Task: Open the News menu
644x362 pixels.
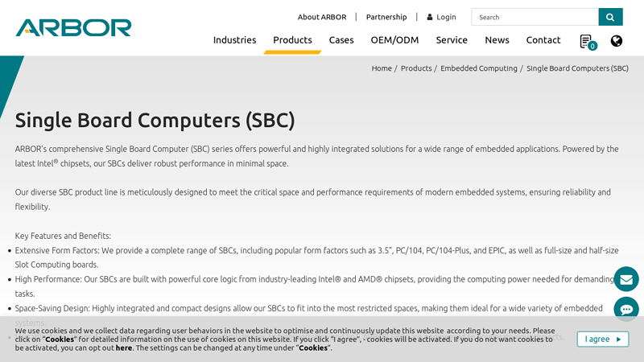Action: coord(497,39)
